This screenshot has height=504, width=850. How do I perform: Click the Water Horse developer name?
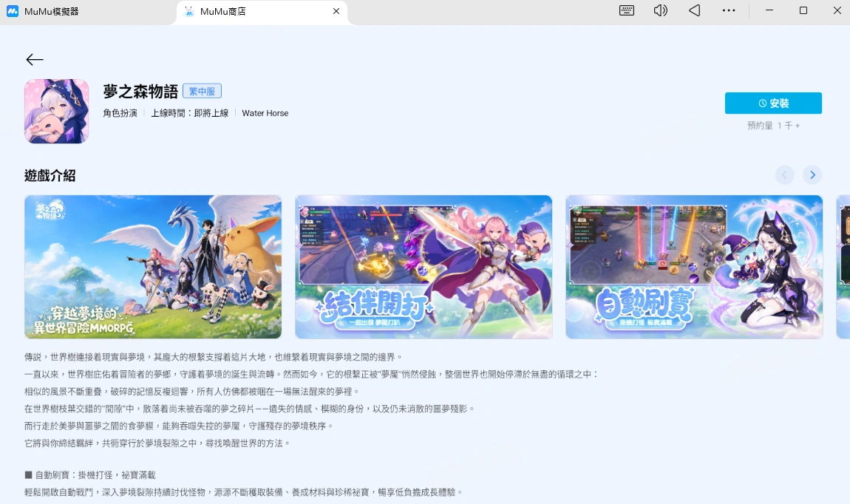point(265,113)
